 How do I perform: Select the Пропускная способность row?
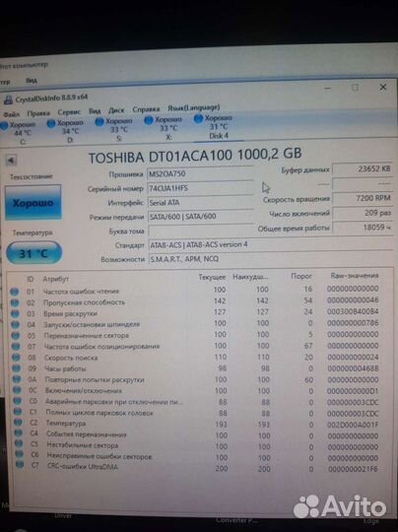coord(195,301)
